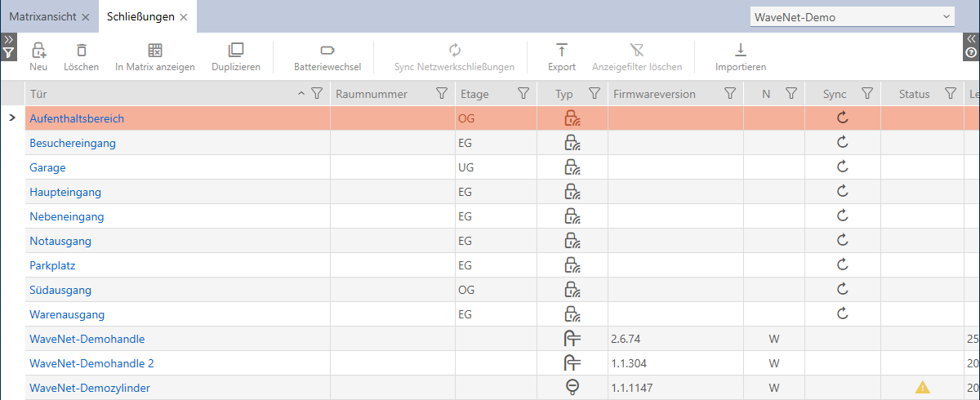
Task: Click the Export icon
Action: pyautogui.click(x=561, y=51)
